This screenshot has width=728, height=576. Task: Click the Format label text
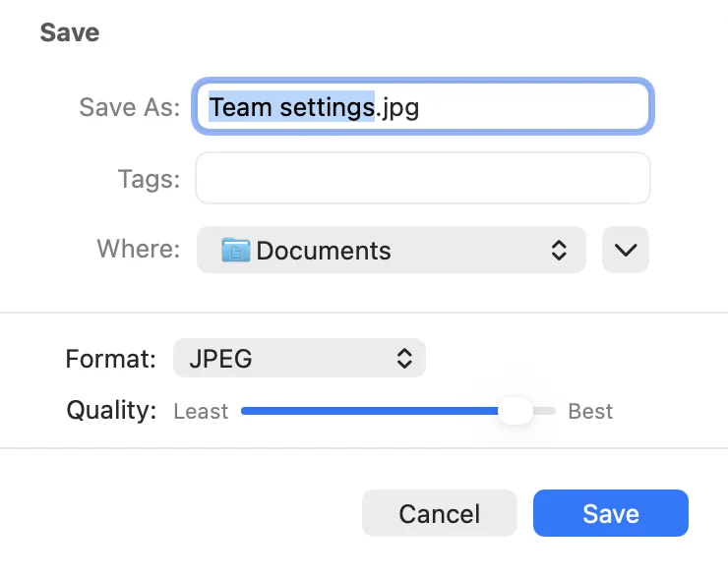[x=110, y=359]
